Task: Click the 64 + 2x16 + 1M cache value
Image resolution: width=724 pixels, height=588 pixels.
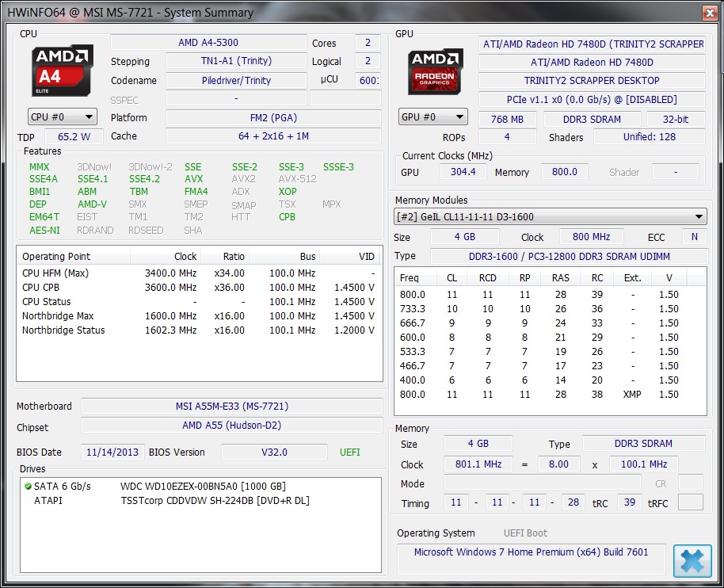Action: (273, 136)
